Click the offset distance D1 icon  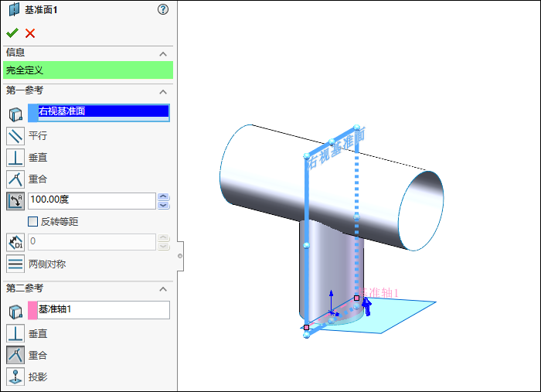15,242
